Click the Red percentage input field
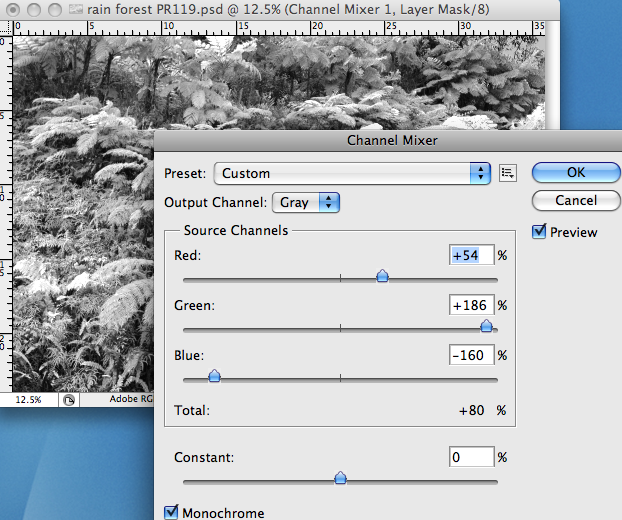This screenshot has width=622, height=520. pos(472,255)
